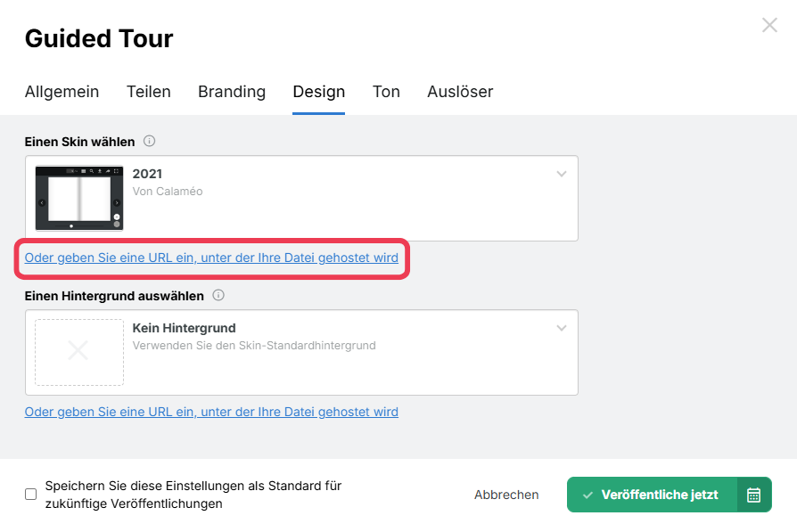Click 'Verwenden Sie den Skin-Standardhintergrund' text
The height and width of the screenshot is (532, 797).
pos(254,346)
